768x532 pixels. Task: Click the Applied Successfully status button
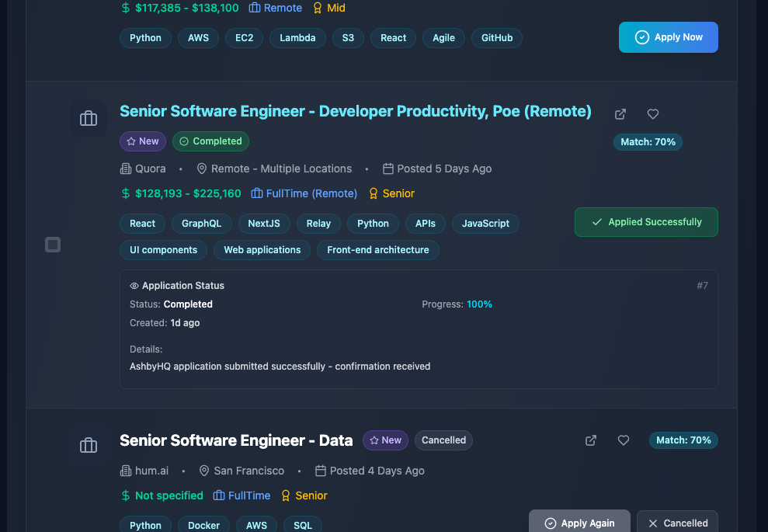tap(645, 221)
